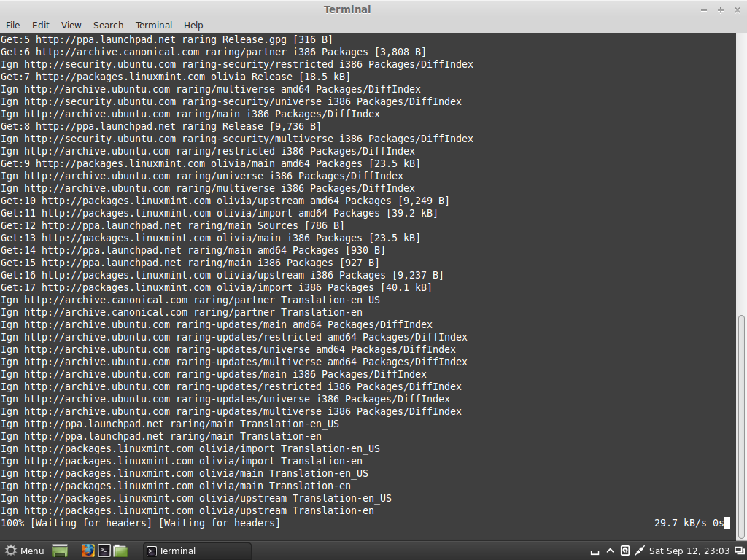Click the '100% [Waiting for headers]' status line

point(141,523)
